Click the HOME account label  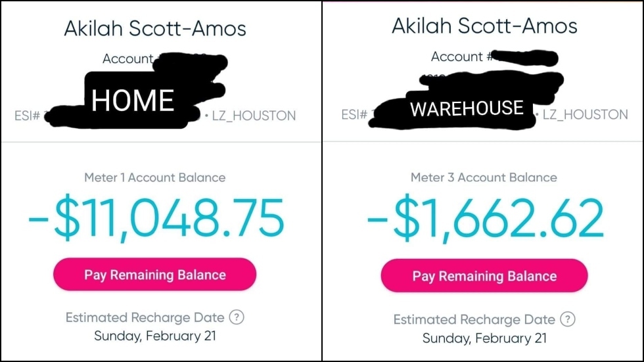(133, 100)
